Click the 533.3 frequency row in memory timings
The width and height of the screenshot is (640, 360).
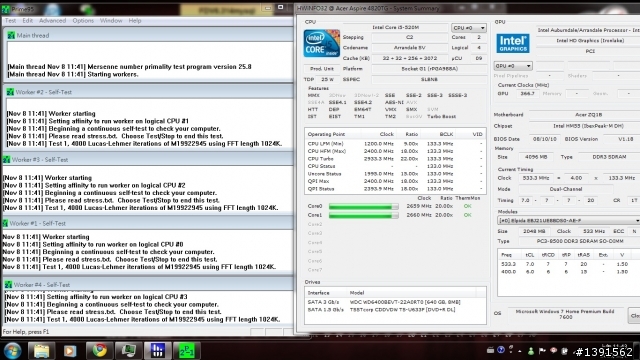[x=568, y=264]
